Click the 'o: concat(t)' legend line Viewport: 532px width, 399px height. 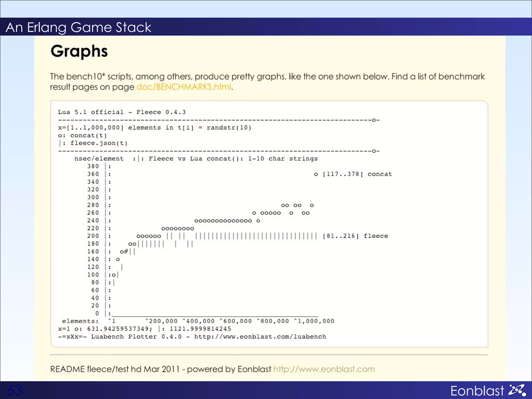click(x=82, y=136)
